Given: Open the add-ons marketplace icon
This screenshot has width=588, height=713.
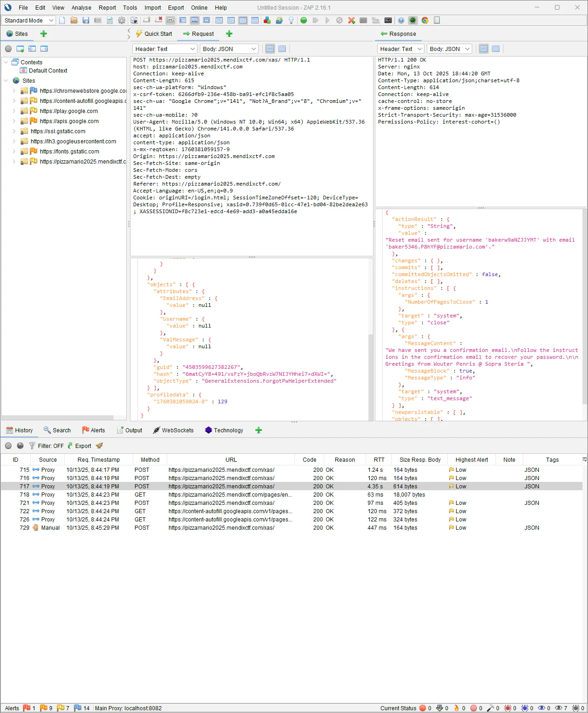Looking at the screenshot, I should 267,20.
